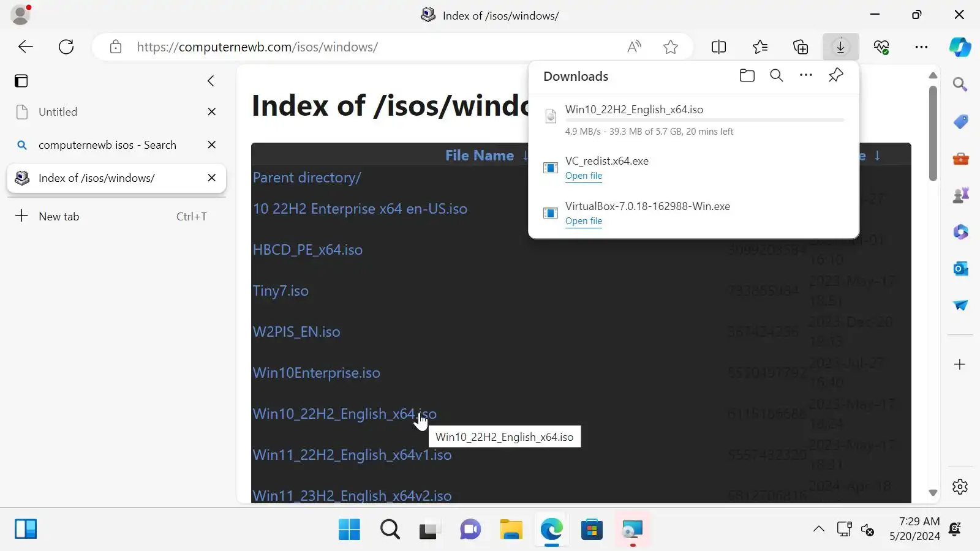Show hidden system tray icons

tap(818, 530)
